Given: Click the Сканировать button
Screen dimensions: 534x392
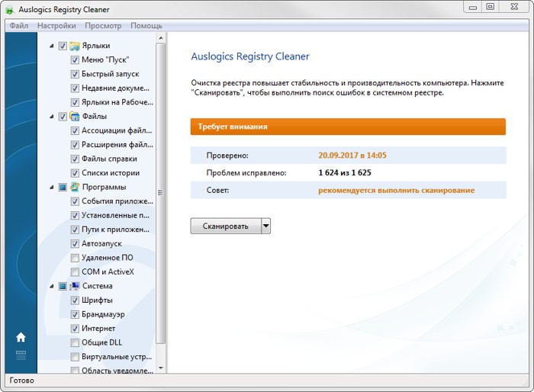Looking at the screenshot, I should tap(226, 226).
